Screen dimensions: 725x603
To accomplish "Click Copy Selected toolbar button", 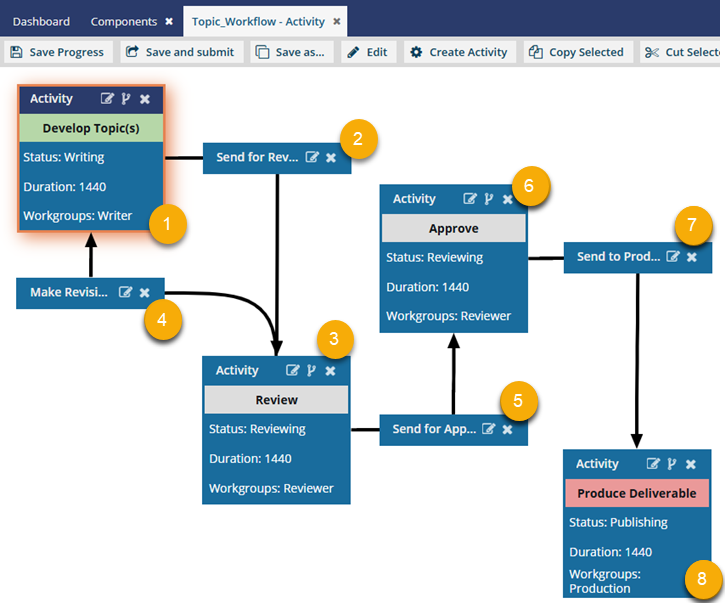I will [577, 52].
